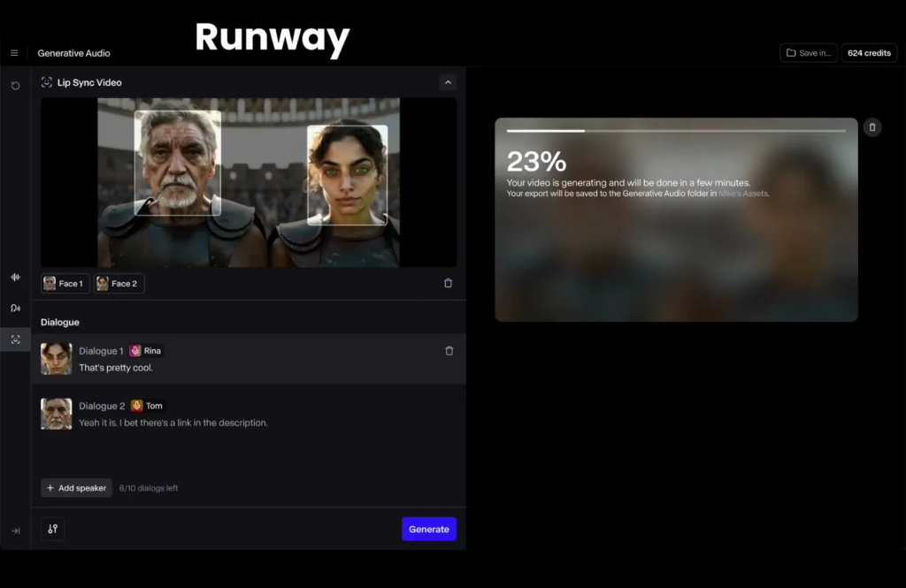Open the Save in folder button

pos(808,53)
